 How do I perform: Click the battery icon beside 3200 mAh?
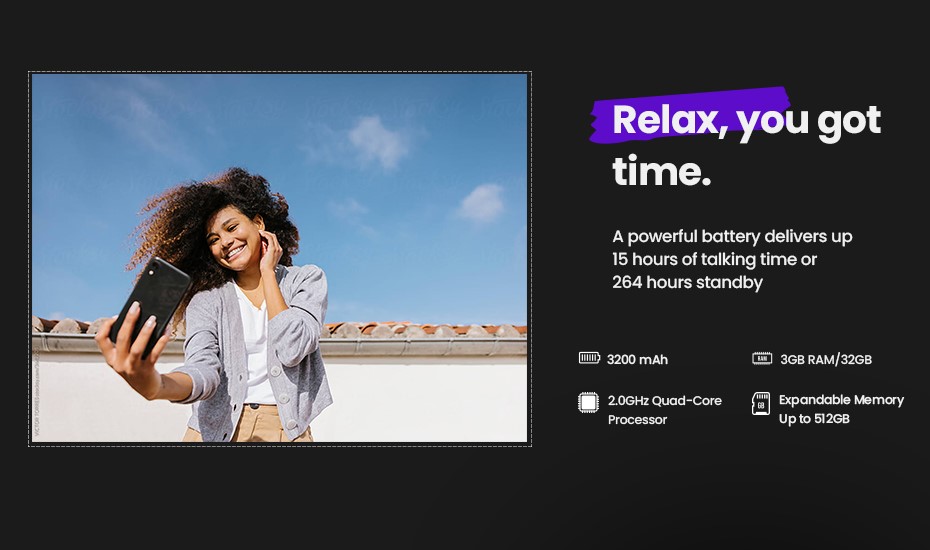coord(589,358)
